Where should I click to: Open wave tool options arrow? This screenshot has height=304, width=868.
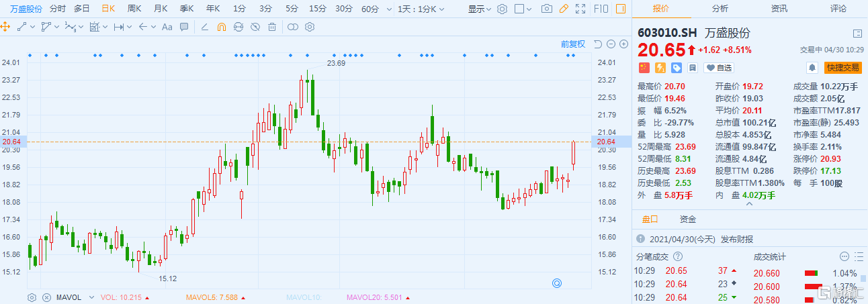point(81,27)
